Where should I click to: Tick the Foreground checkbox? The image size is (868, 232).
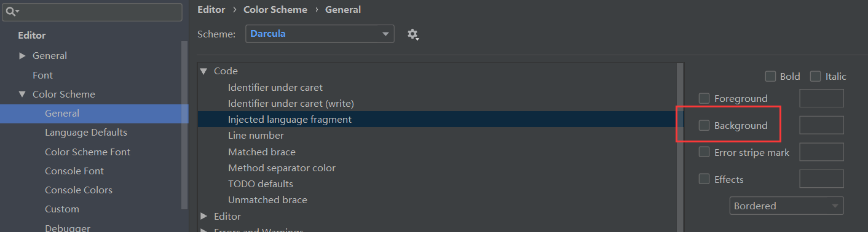click(704, 98)
